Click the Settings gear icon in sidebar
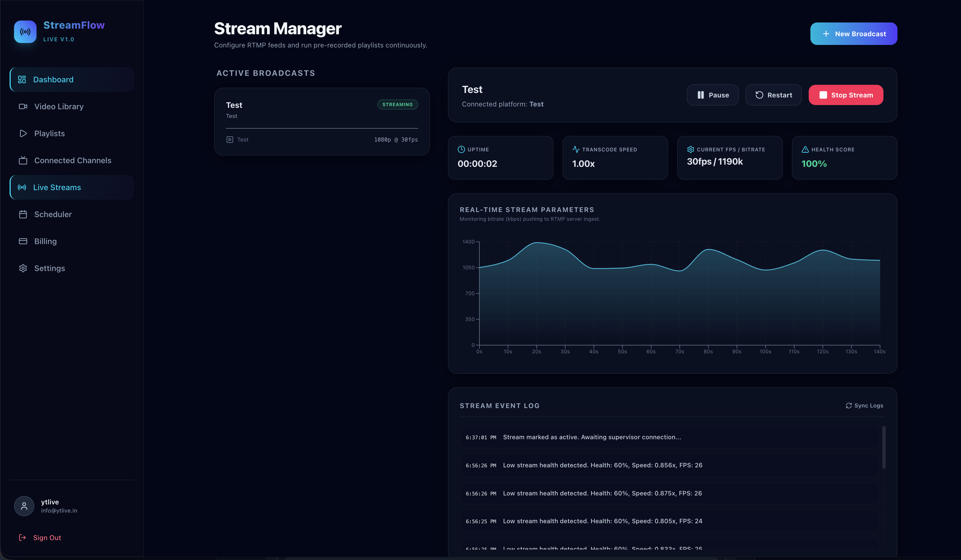The height and width of the screenshot is (560, 961). 23,268
